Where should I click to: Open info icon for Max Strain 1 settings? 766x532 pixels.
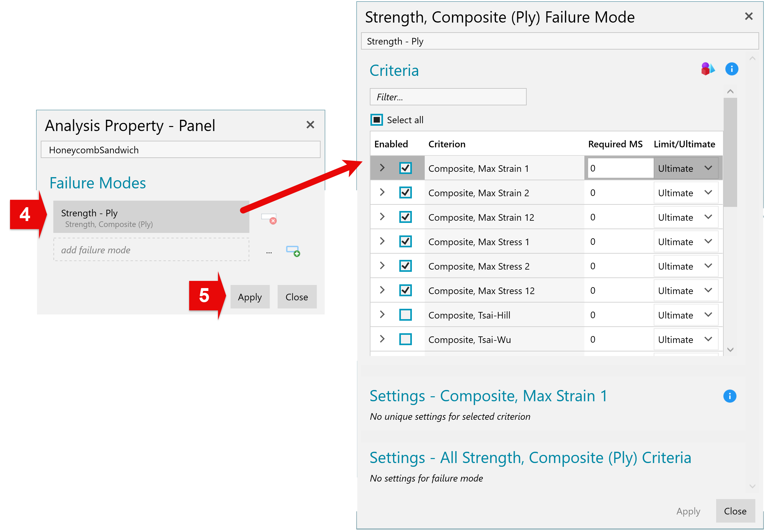(729, 396)
